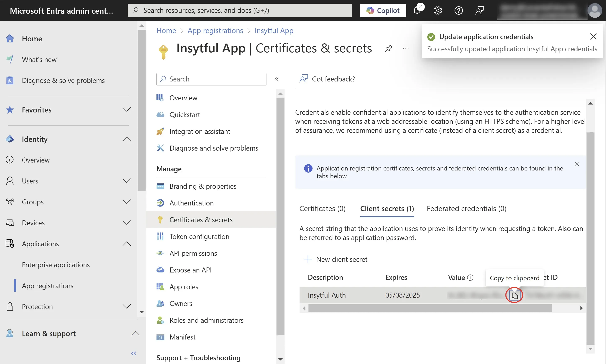606x364 pixels.
Task: Go to App registrations breadcrumb link
Action: click(x=215, y=30)
